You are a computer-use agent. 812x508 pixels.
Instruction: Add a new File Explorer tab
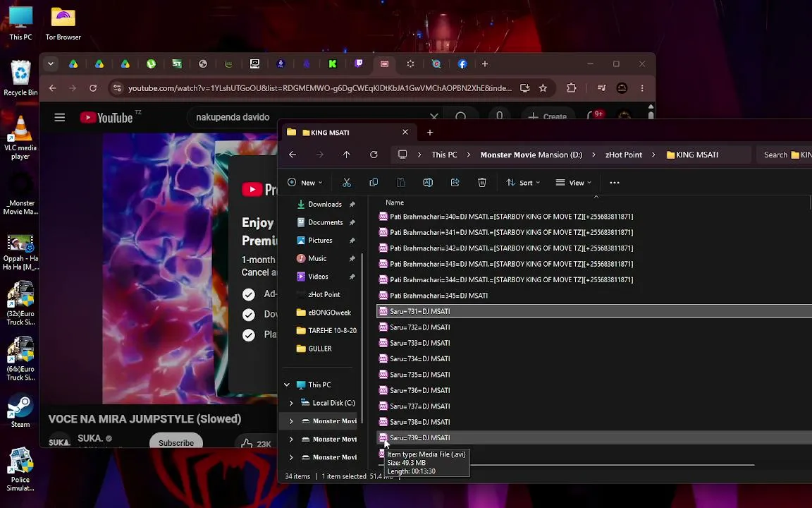429,132
